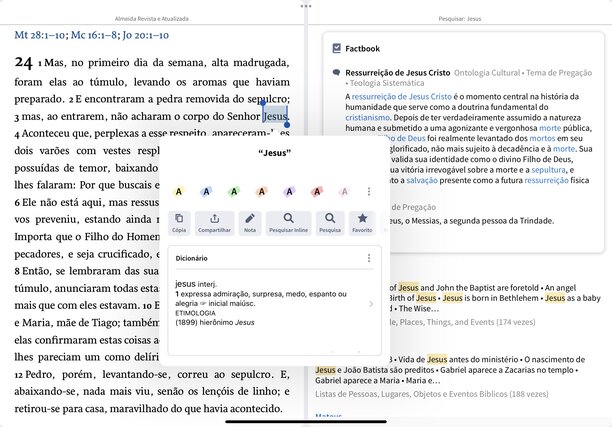Open the Mt 28:1–10 cross reference
The image size is (612, 427).
(x=40, y=35)
